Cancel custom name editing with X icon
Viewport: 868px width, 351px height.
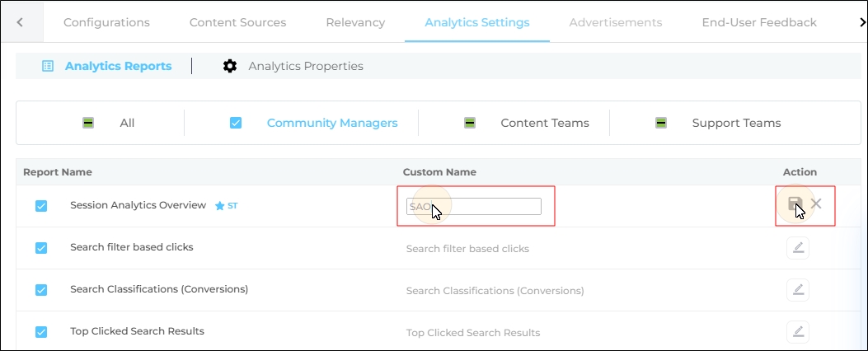(x=816, y=204)
